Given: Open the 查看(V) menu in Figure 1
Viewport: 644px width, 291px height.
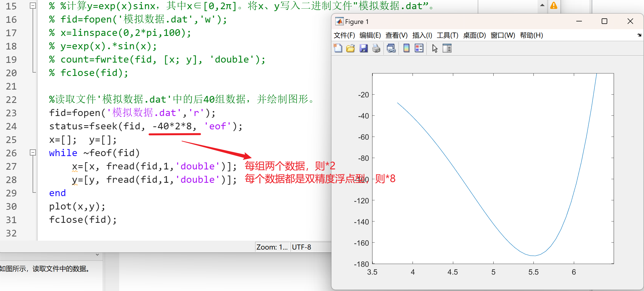Looking at the screenshot, I should pos(396,35).
